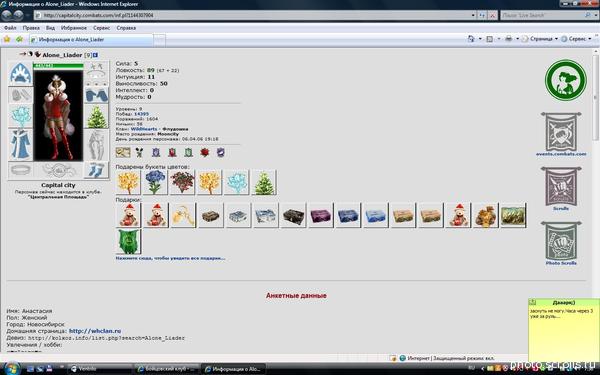Image resolution: width=600 pixels, height=375 pixels.
Task: Open the Справка menu
Action: tap(126, 28)
